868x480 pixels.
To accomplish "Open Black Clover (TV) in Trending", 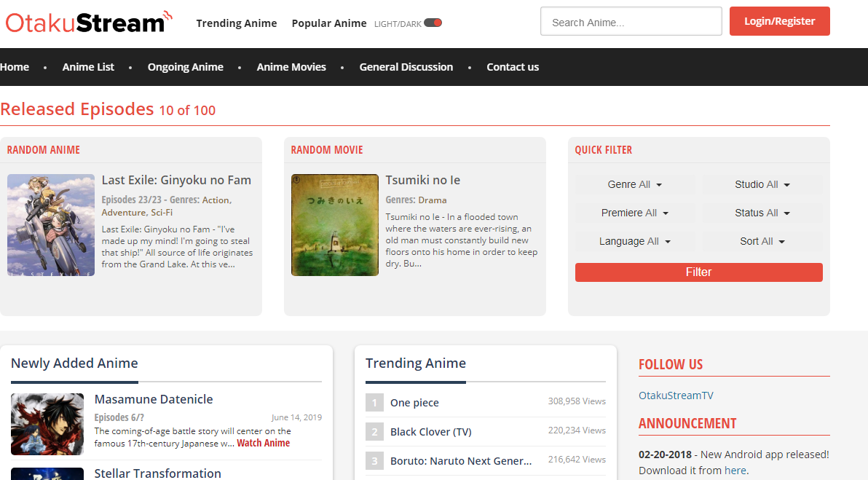I will [x=430, y=432].
